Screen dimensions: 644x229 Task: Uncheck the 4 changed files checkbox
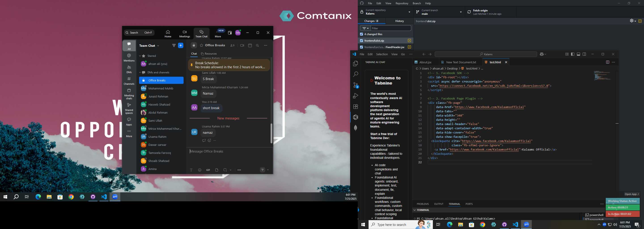(x=361, y=34)
